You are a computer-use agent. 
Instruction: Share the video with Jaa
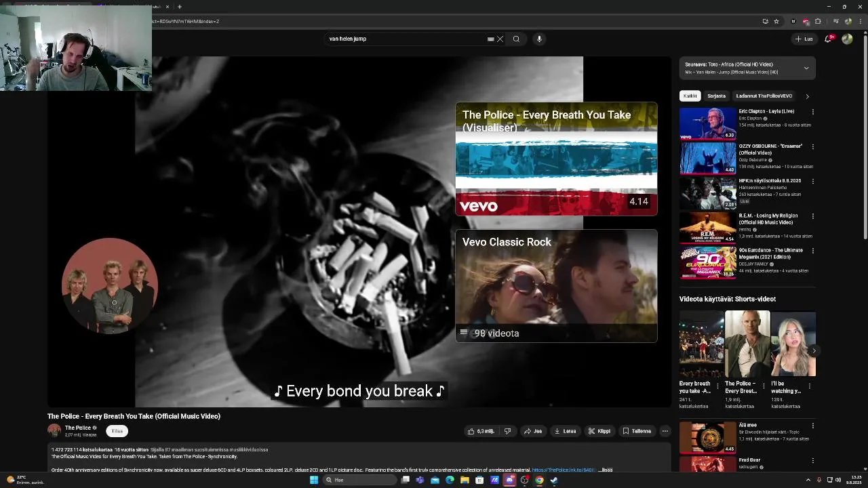click(533, 431)
